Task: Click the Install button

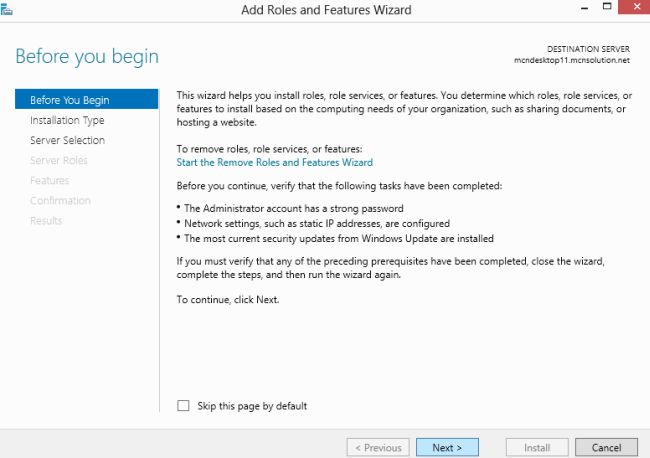Action: tap(538, 448)
